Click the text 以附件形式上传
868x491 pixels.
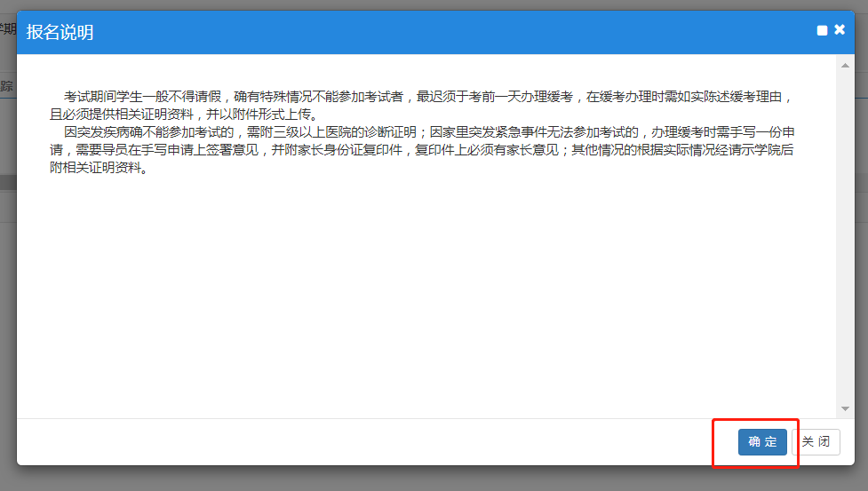point(268,115)
